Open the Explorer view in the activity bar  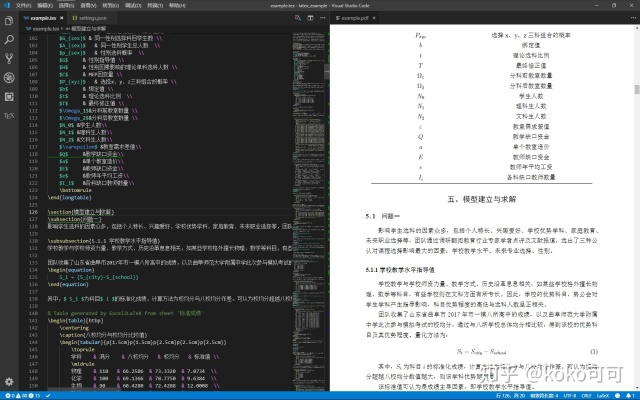click(9, 21)
